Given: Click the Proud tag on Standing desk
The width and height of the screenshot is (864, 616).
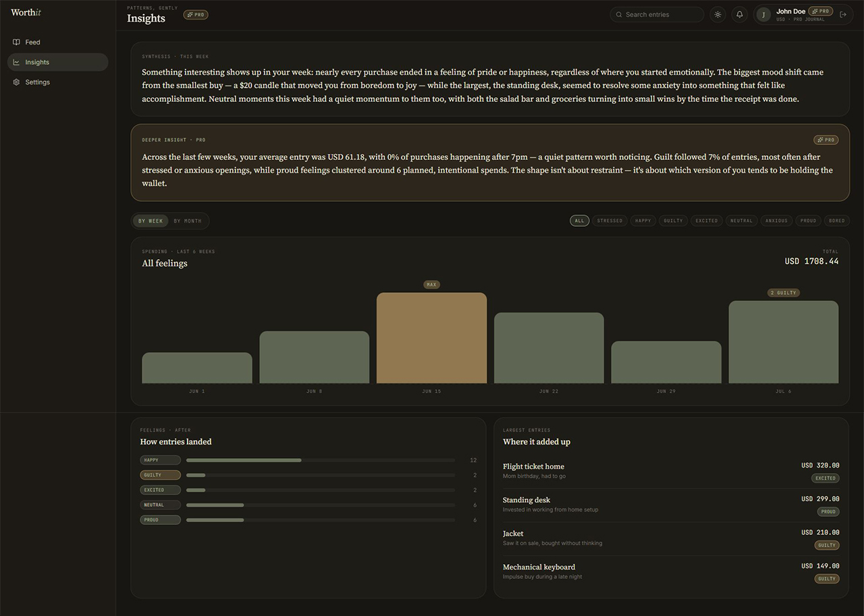Looking at the screenshot, I should tap(828, 512).
